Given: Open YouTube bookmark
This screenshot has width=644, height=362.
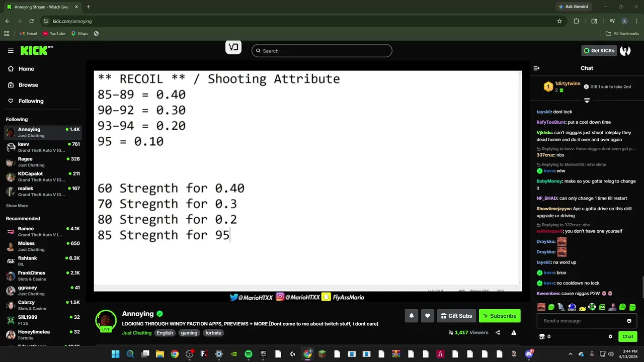Looking at the screenshot, I should [x=54, y=34].
